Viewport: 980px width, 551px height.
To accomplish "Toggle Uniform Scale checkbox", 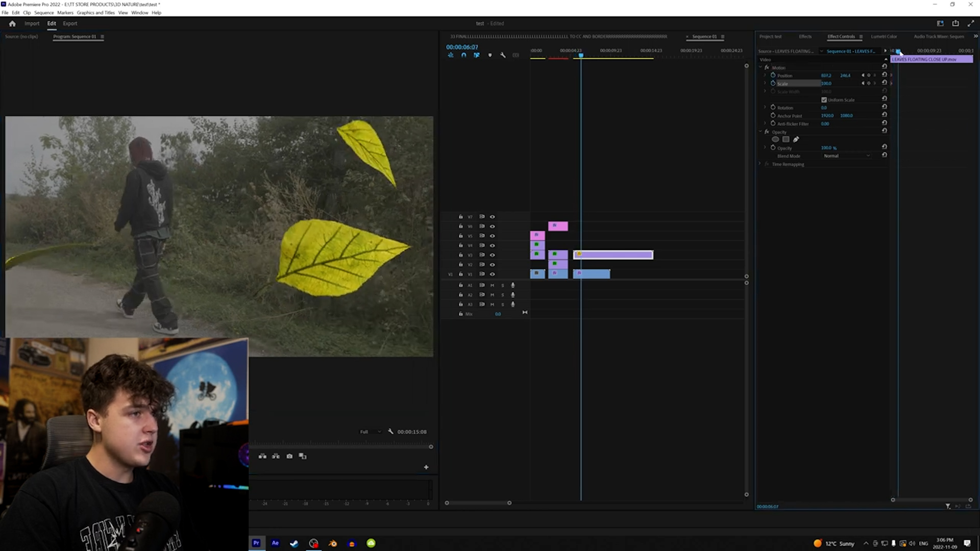I will [824, 100].
